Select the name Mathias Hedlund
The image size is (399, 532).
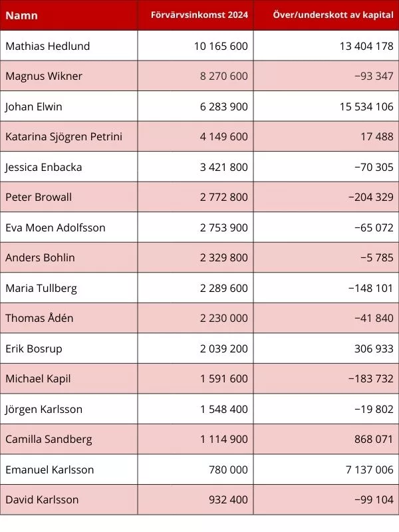pos(48,46)
